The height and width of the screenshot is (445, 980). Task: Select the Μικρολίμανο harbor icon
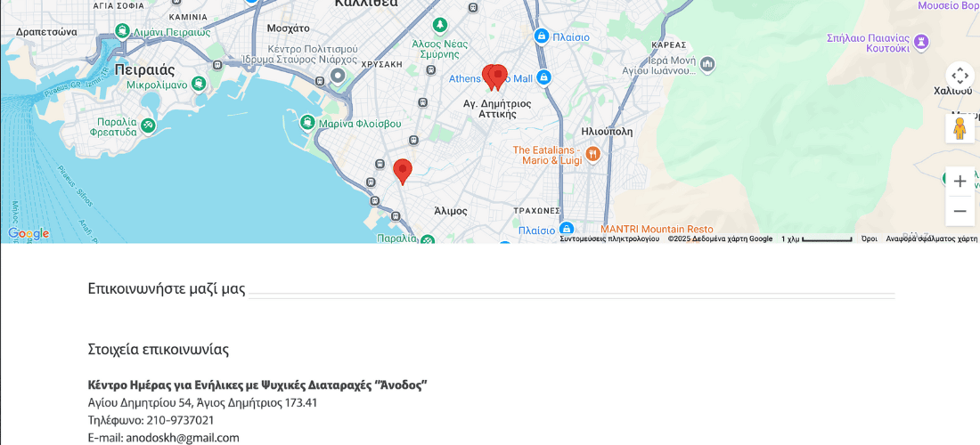199,83
